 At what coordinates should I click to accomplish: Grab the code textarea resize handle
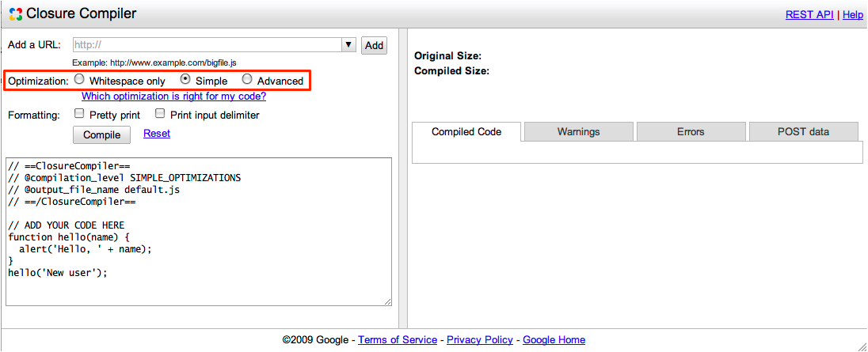tap(387, 301)
